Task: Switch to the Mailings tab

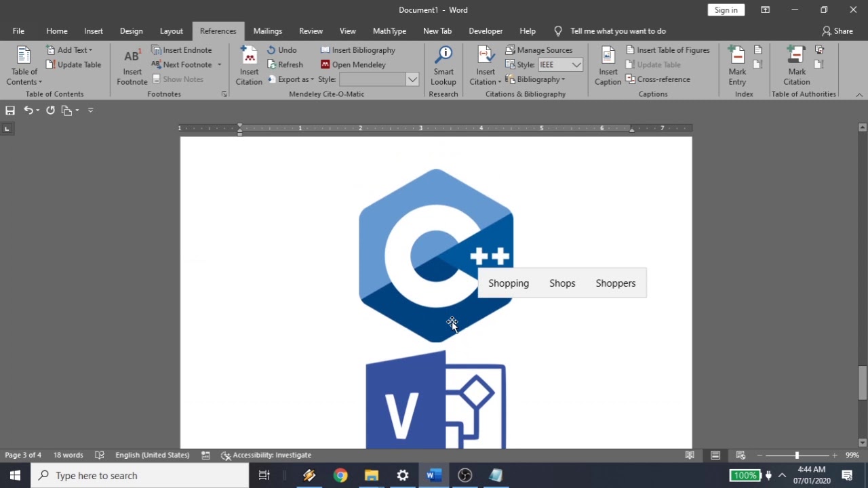Action: pyautogui.click(x=268, y=31)
